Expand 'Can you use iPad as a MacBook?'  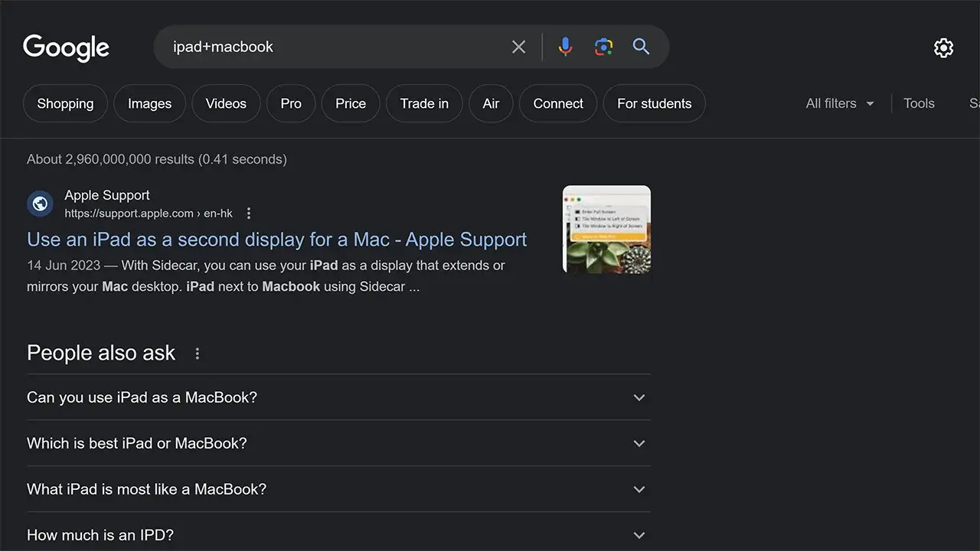point(338,397)
